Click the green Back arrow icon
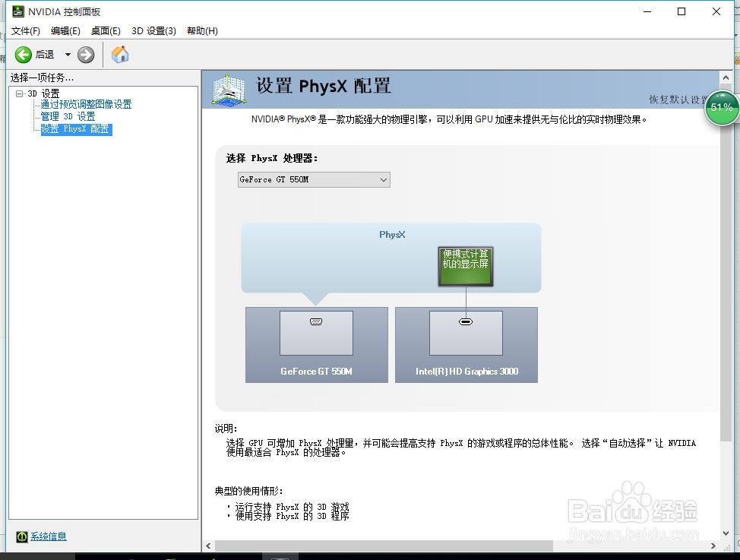The image size is (740, 560). pos(24,55)
